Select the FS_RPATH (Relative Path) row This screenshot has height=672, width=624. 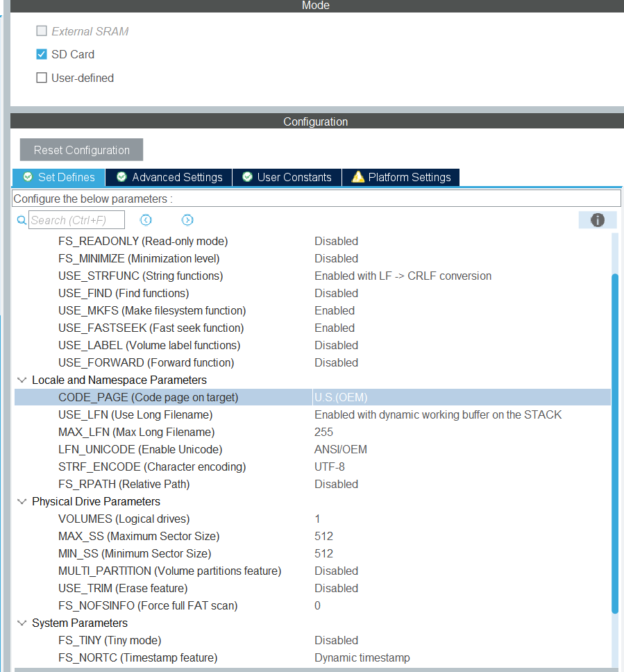312,485
